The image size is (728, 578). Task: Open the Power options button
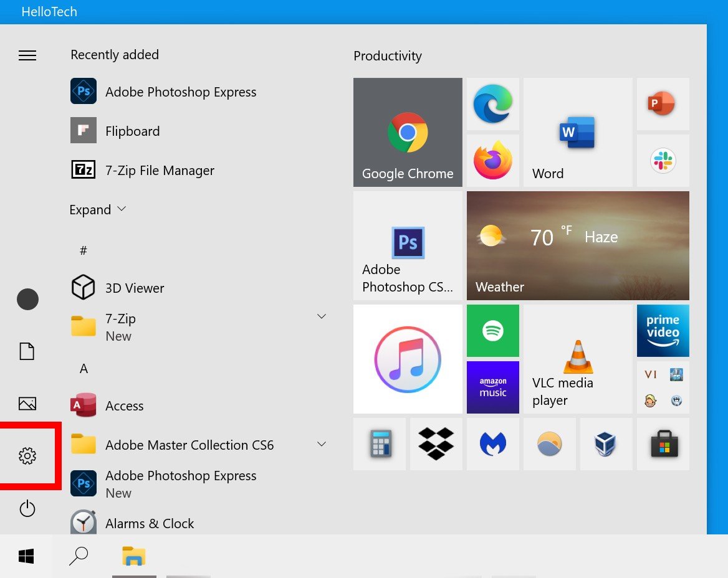(x=27, y=508)
